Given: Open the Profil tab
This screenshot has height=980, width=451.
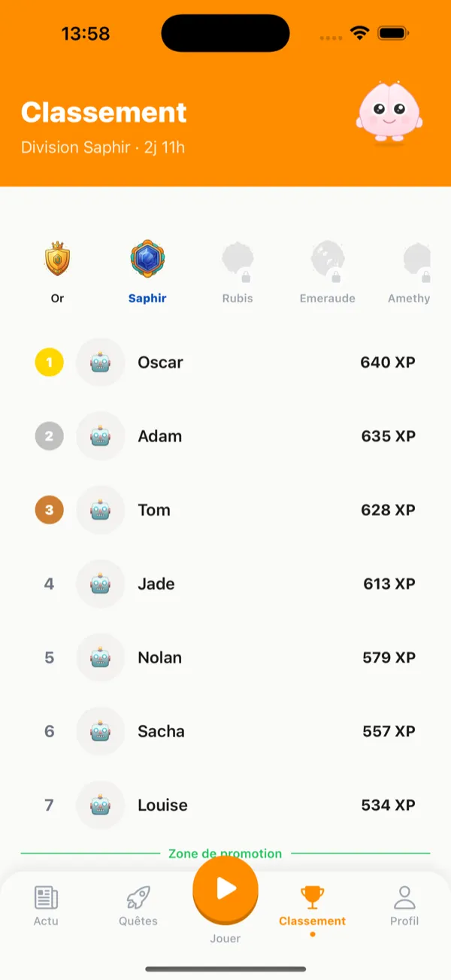Looking at the screenshot, I should click(x=404, y=905).
